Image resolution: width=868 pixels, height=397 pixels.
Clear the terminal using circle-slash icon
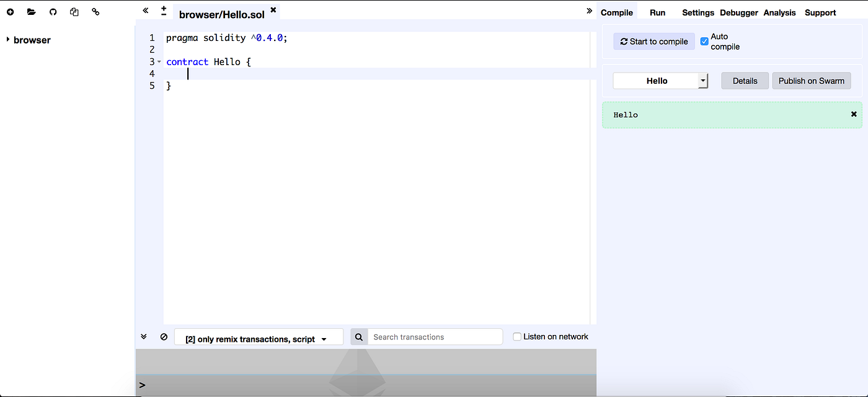point(164,336)
